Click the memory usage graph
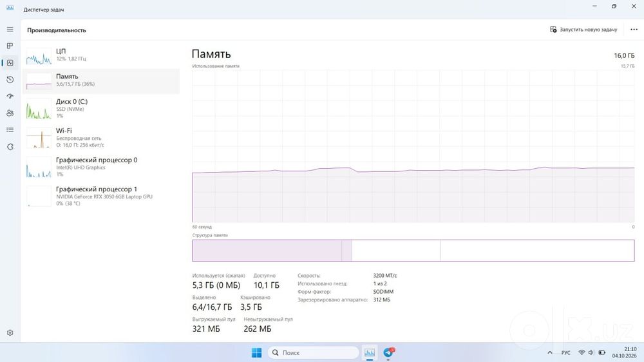The width and height of the screenshot is (644, 362). click(413, 146)
